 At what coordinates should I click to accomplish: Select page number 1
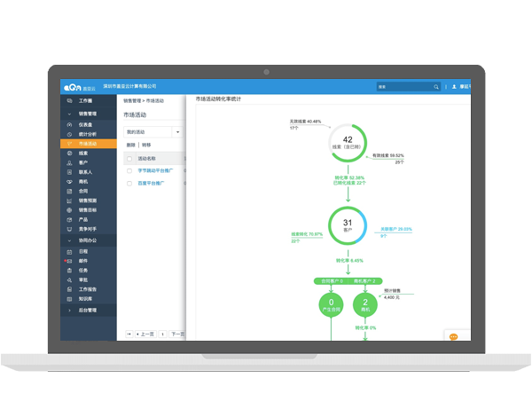pyautogui.click(x=162, y=334)
